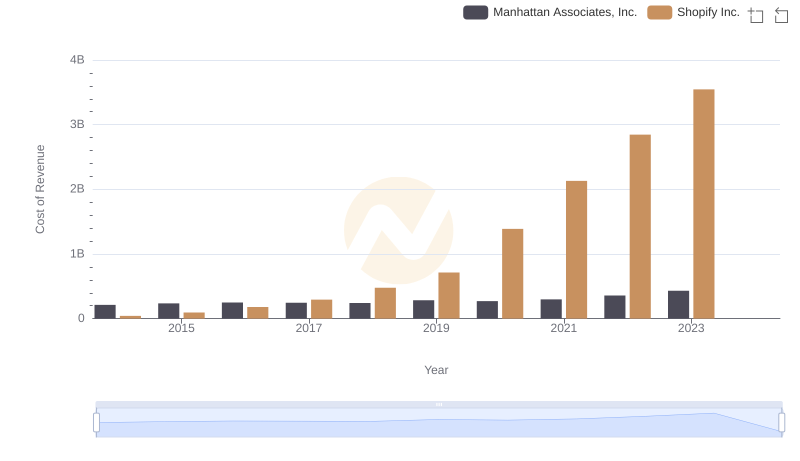Click the 2020 Shopify bar

[512, 274]
